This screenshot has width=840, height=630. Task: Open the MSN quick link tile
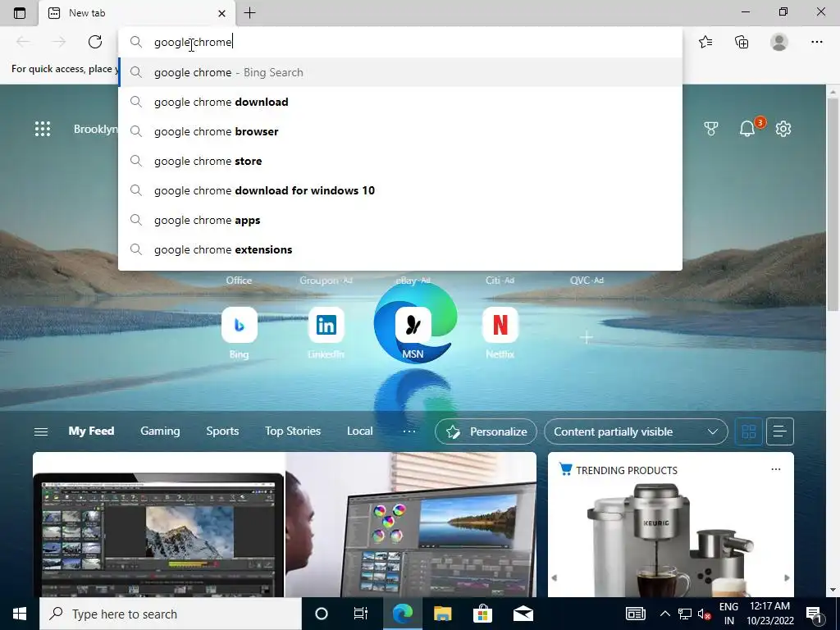pyautogui.click(x=413, y=325)
